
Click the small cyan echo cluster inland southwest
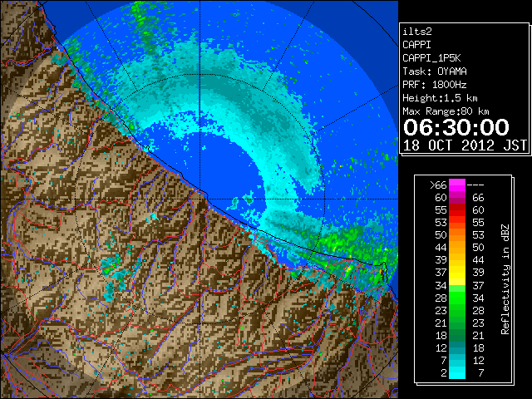116,278
